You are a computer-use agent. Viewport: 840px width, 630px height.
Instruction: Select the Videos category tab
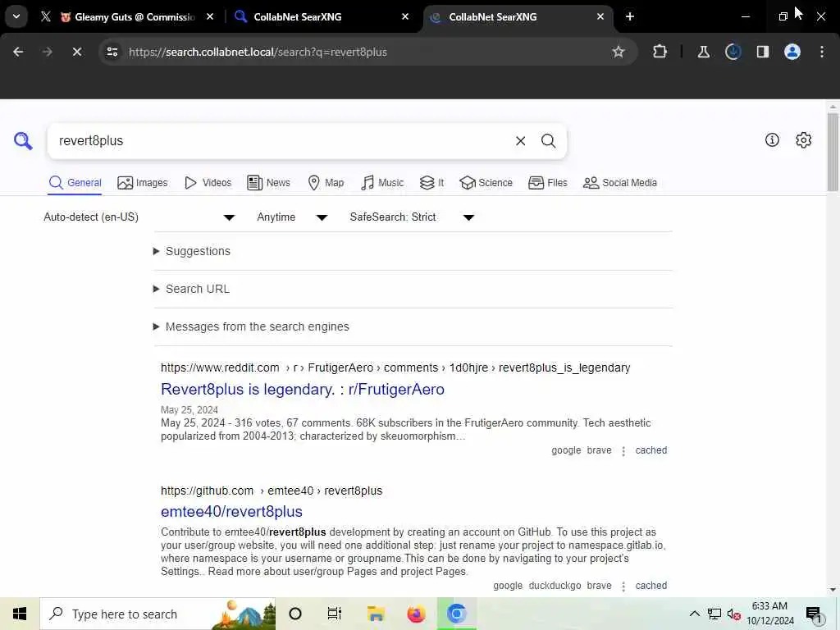208,183
